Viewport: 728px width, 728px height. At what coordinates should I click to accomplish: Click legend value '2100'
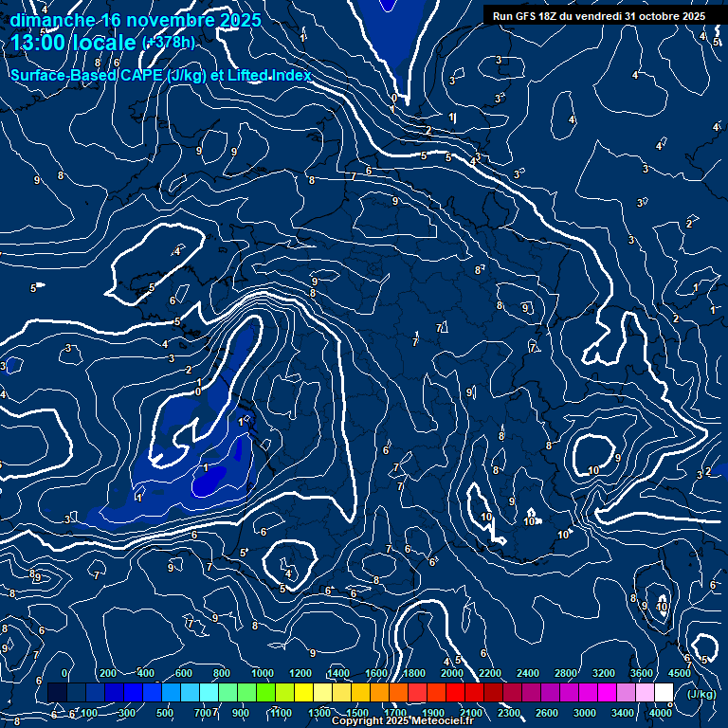(471, 713)
